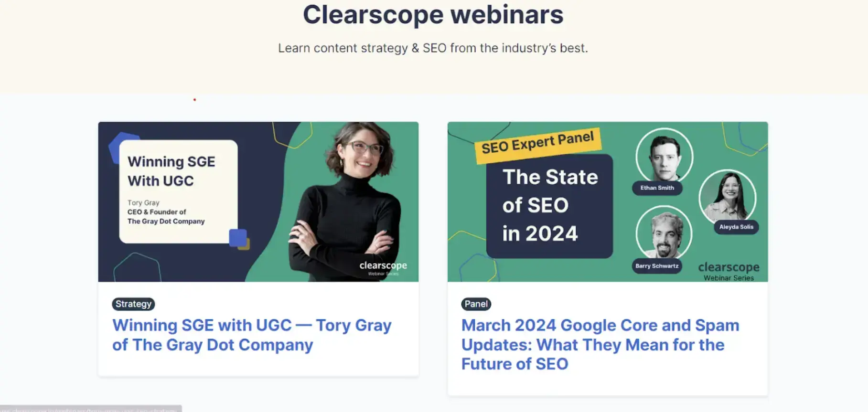Click Ethan Smith's circular headshot photo
Screen dimensions: 868x412
click(664, 156)
